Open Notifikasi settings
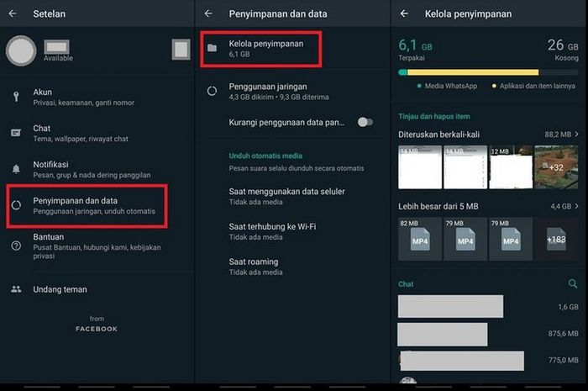 (97, 169)
